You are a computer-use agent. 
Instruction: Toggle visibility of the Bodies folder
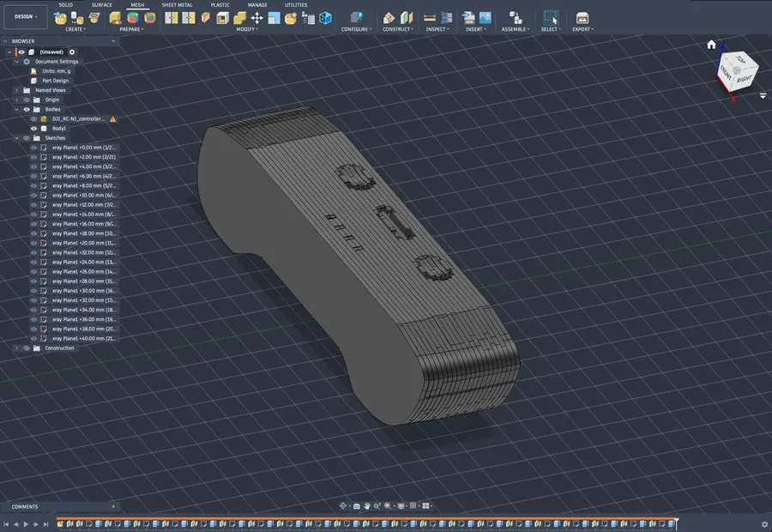pos(27,109)
